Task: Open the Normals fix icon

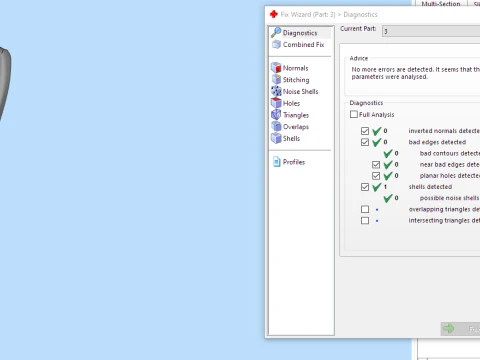Action: coord(276,68)
